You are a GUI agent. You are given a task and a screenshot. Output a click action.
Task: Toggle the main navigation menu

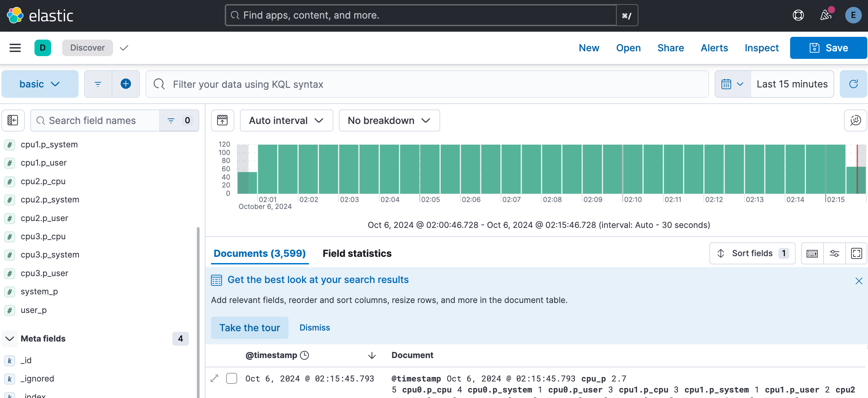pos(15,48)
